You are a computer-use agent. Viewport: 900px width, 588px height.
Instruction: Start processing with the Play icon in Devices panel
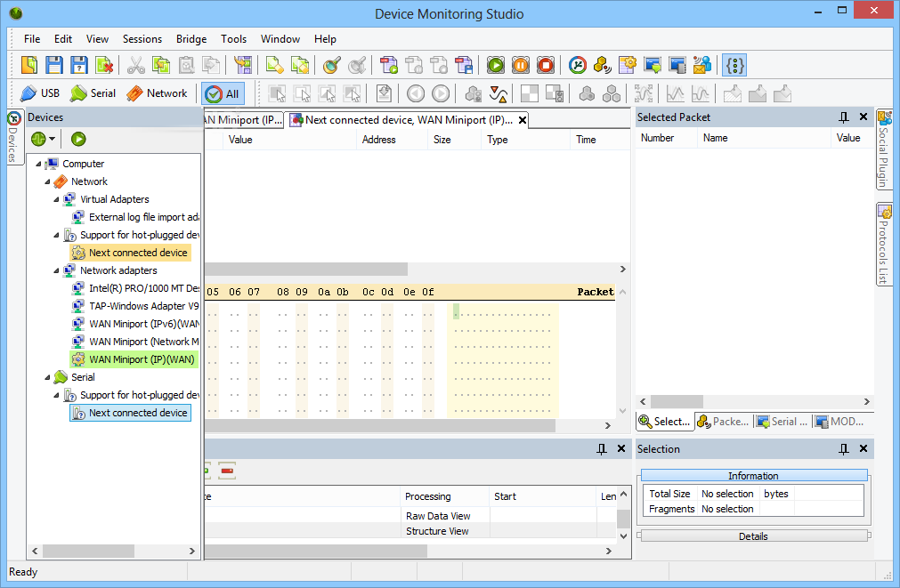77,139
